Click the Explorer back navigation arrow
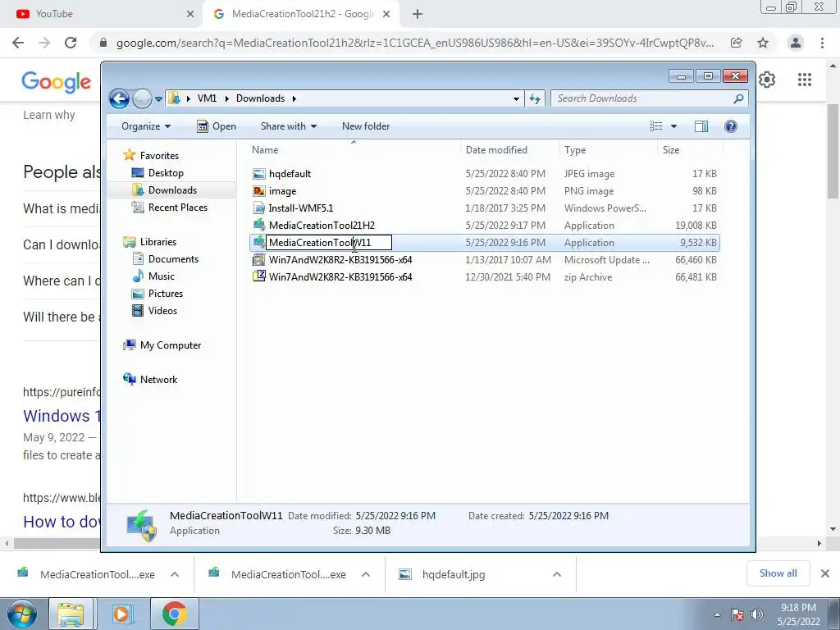 [x=119, y=98]
